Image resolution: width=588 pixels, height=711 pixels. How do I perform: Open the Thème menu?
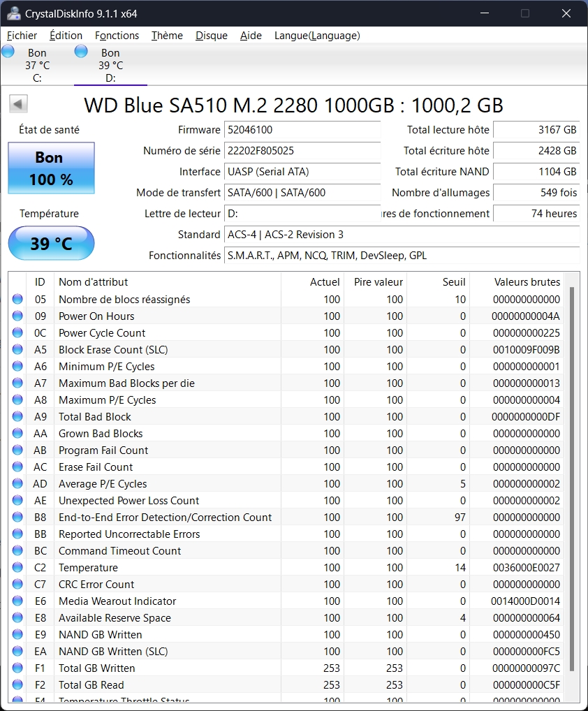[167, 36]
